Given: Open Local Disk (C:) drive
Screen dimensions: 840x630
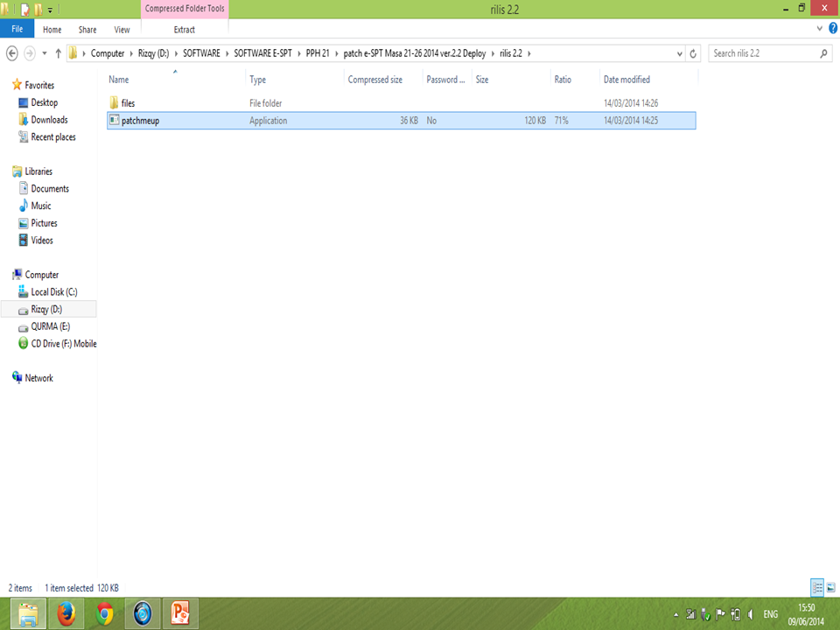Looking at the screenshot, I should tap(54, 292).
